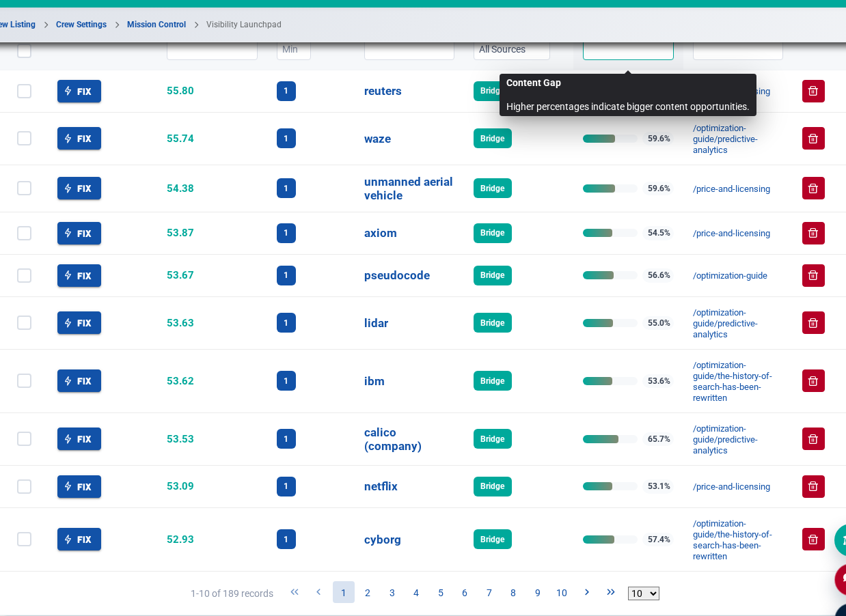The image size is (846, 616).
Task: Select the unmanned aerial vehicle row checkbox
Action: click(x=25, y=188)
